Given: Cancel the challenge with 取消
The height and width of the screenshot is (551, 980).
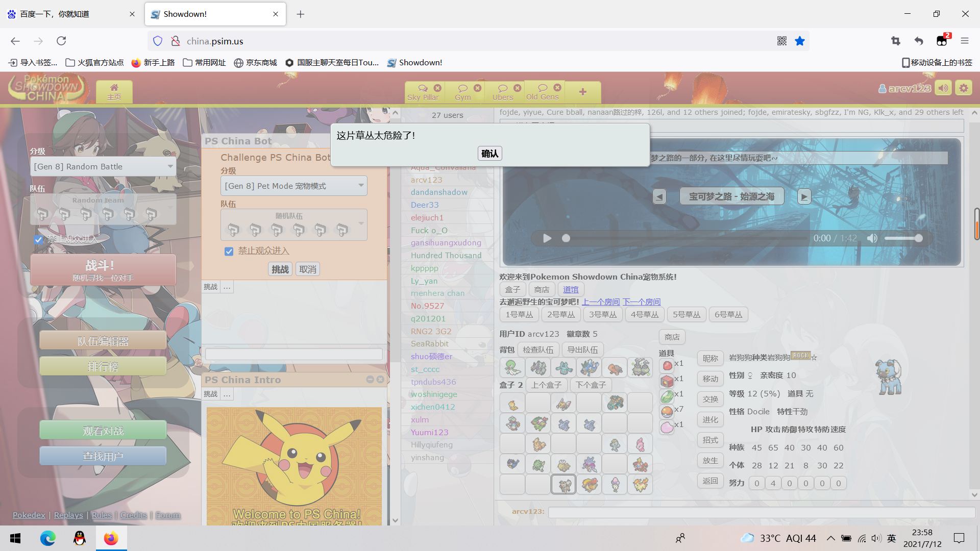Looking at the screenshot, I should click(x=308, y=269).
